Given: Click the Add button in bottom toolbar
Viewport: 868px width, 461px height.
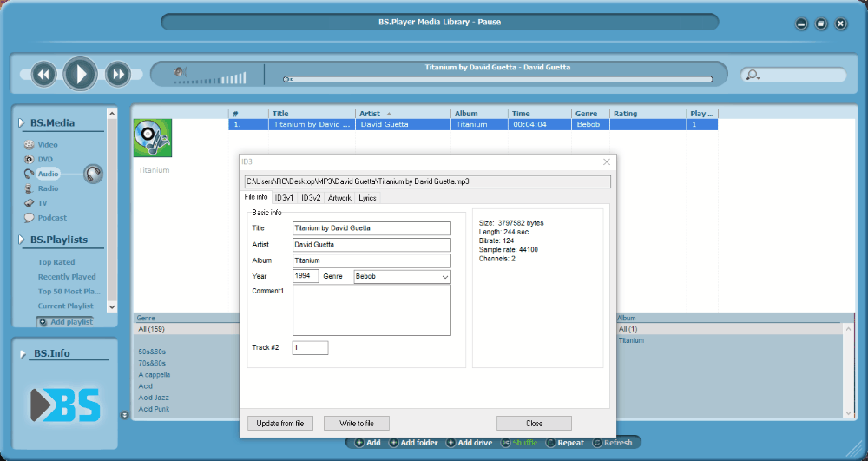Looking at the screenshot, I should (x=367, y=443).
